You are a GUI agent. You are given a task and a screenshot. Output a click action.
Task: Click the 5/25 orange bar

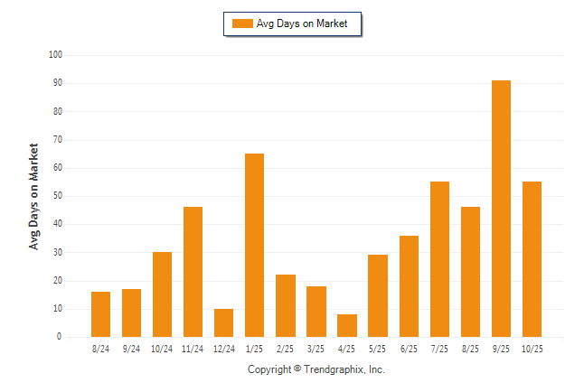(378, 295)
